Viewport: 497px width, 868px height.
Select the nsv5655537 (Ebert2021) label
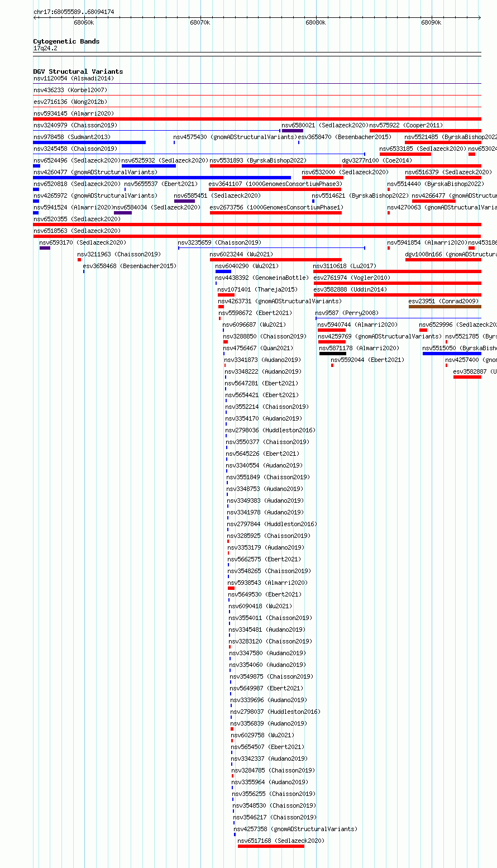tap(161, 184)
